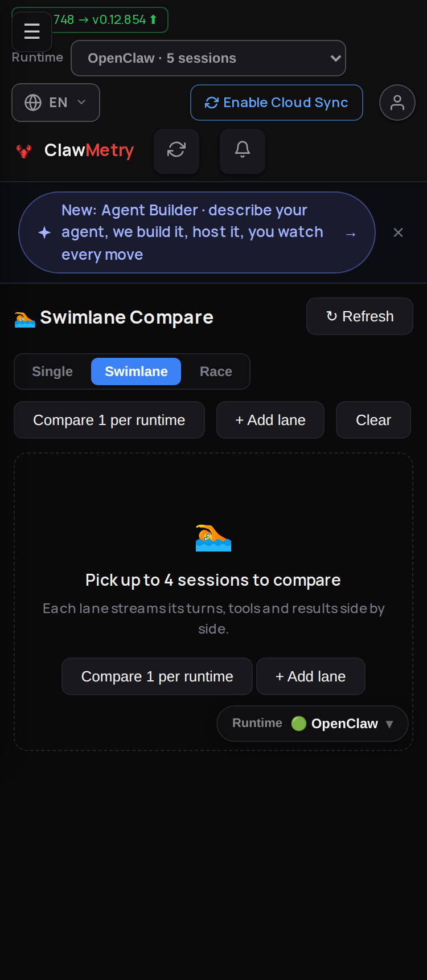Click the sync arrows icon beside ClawMetry

176,150
